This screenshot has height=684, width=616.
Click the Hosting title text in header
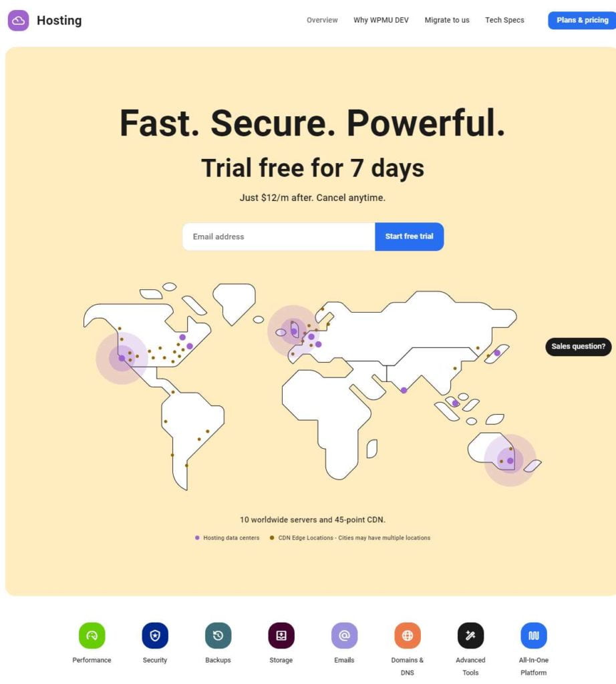[59, 21]
